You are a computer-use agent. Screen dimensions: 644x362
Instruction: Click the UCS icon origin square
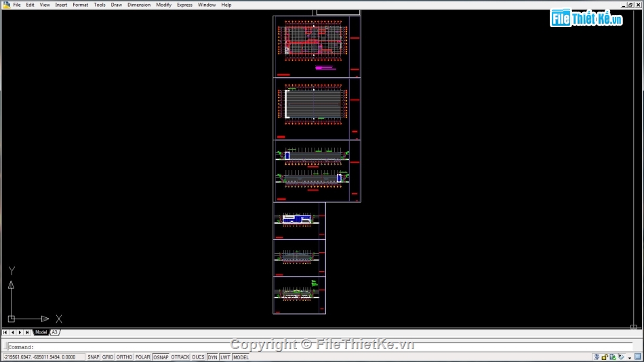[x=11, y=319]
